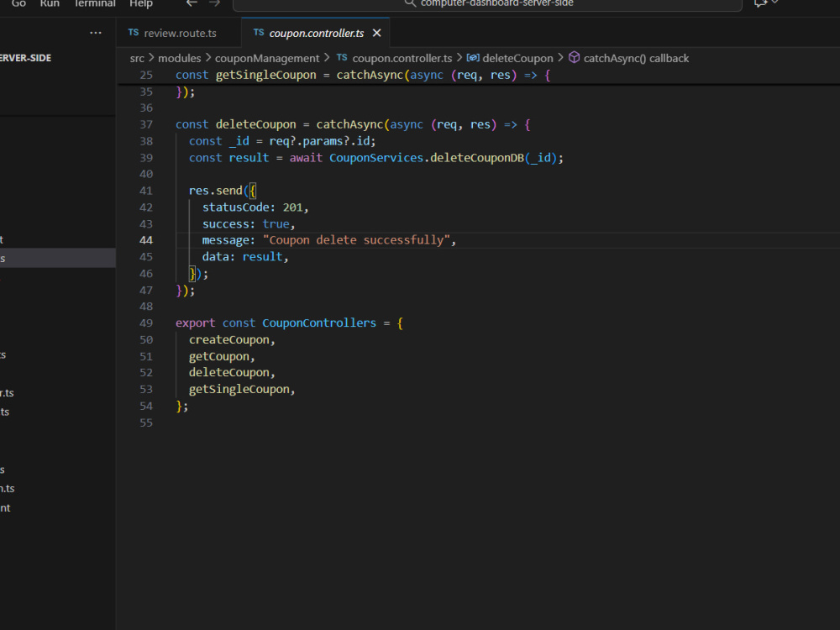Open the Help menu
The height and width of the screenshot is (630, 840).
click(141, 3)
